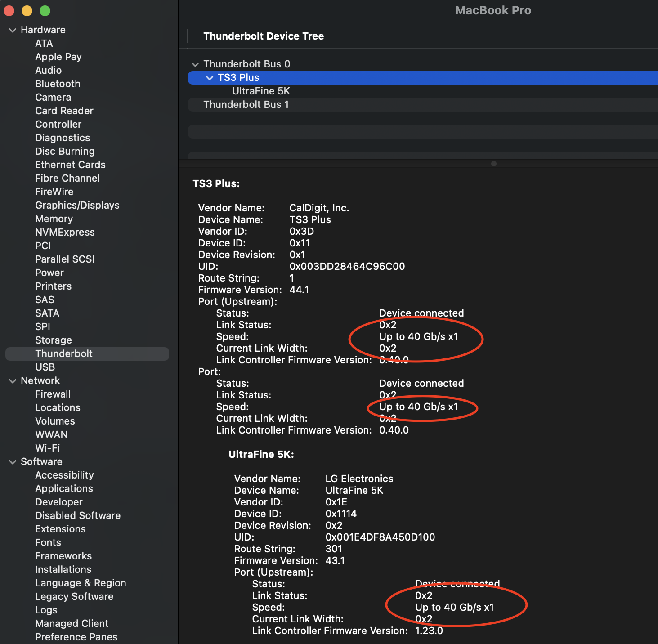
Task: Select USB in the sidebar
Action: 45,367
